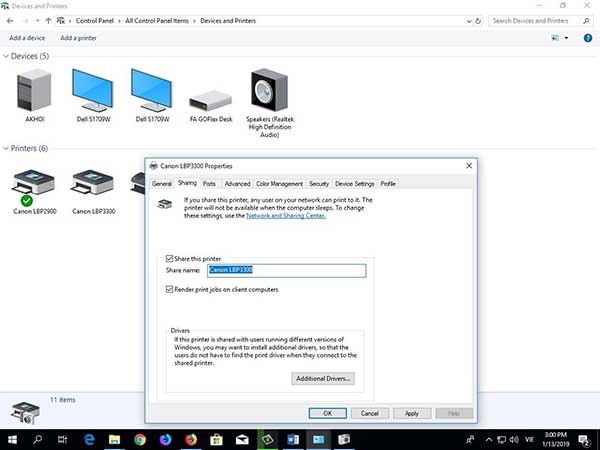Show hidden system tray icons
The width and height of the screenshot is (600, 450).
tap(489, 440)
